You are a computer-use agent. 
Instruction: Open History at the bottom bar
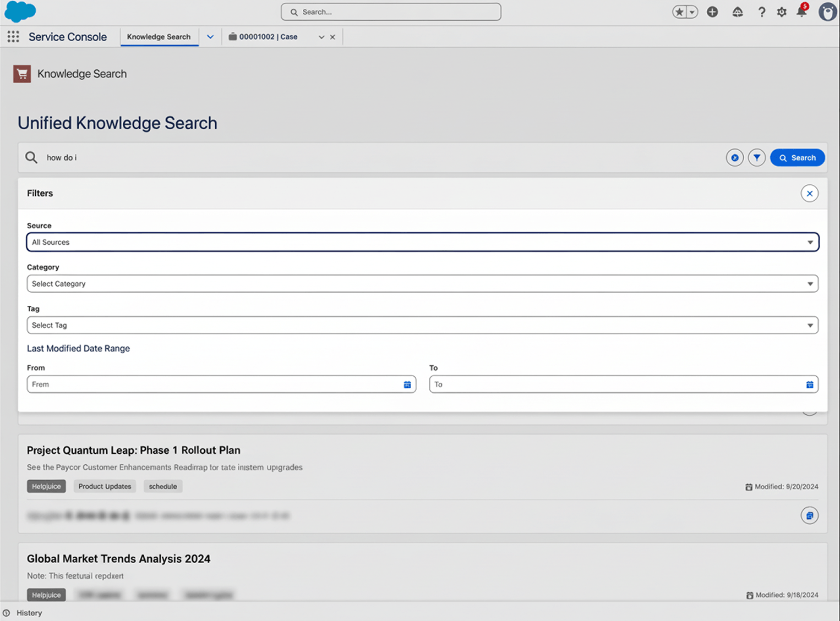[23, 613]
